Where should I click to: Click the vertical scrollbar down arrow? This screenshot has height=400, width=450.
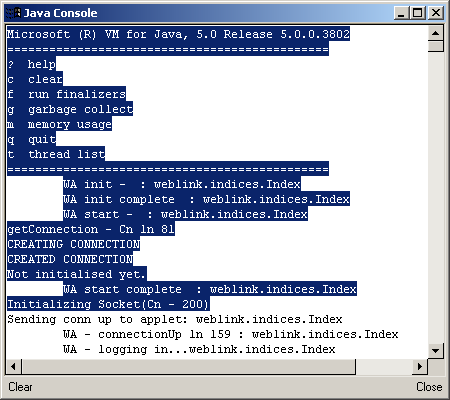coord(435,350)
